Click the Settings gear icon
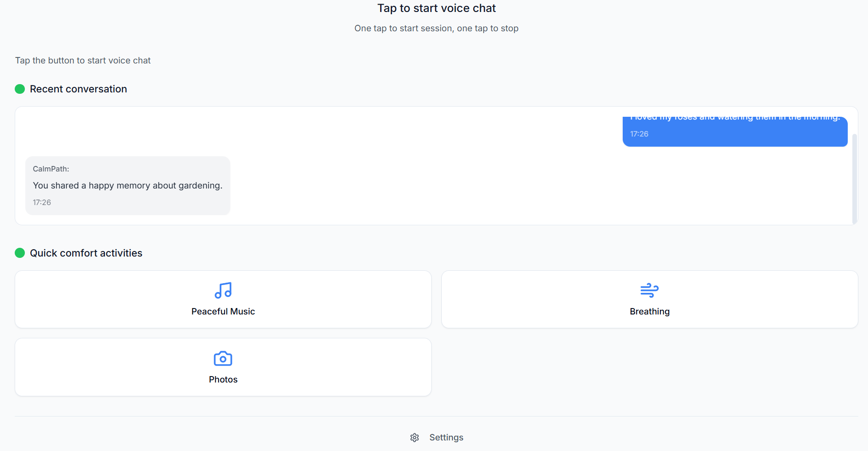Screen dimensions: 868x451 click(415, 438)
